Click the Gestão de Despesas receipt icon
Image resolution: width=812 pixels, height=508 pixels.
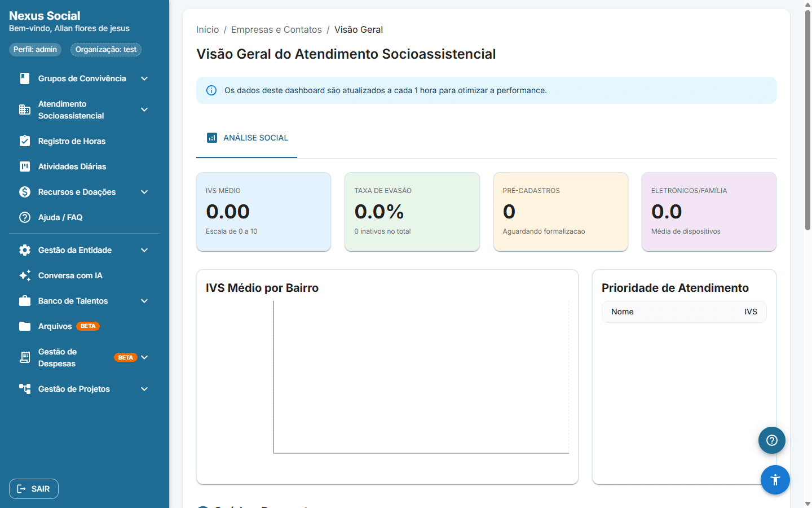click(x=25, y=357)
